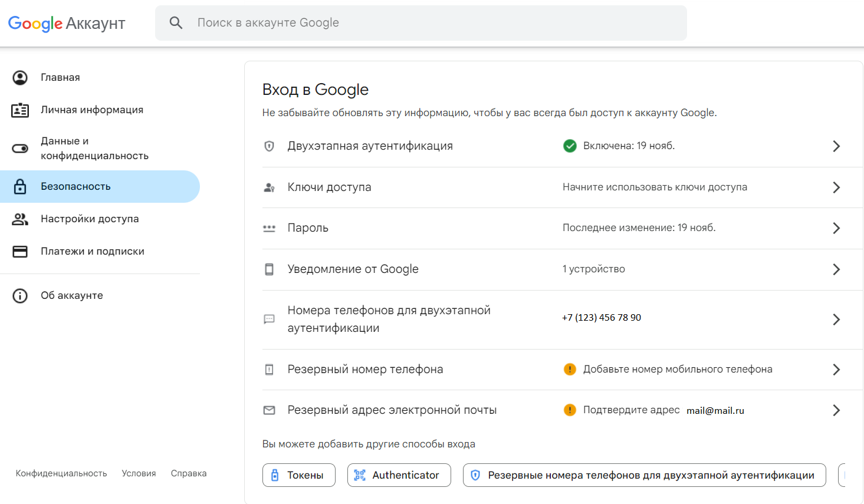This screenshot has height=504, width=864.
Task: Click Номера телефонов для двухэтапной аутентификации label
Action: [x=389, y=319]
